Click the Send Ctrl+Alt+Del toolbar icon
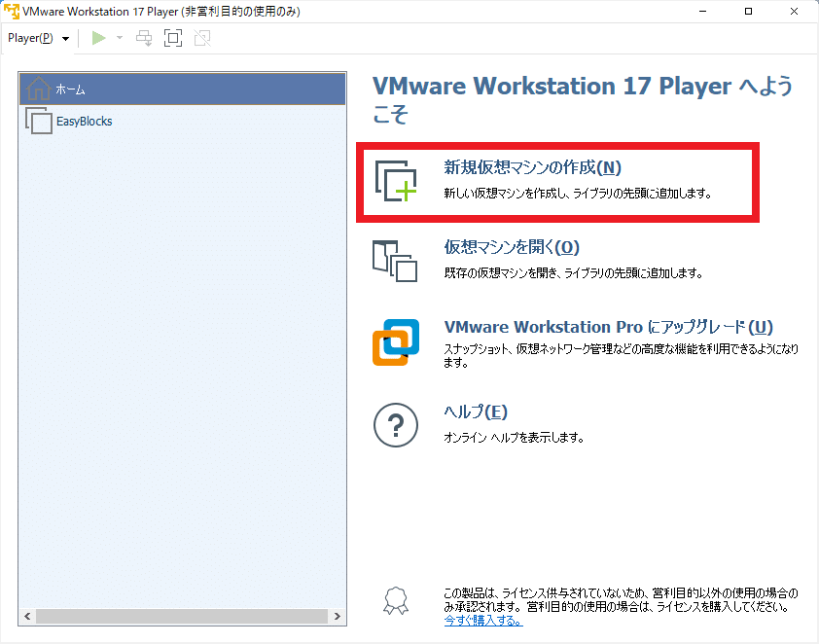The height and width of the screenshot is (644, 819). pyautogui.click(x=144, y=38)
